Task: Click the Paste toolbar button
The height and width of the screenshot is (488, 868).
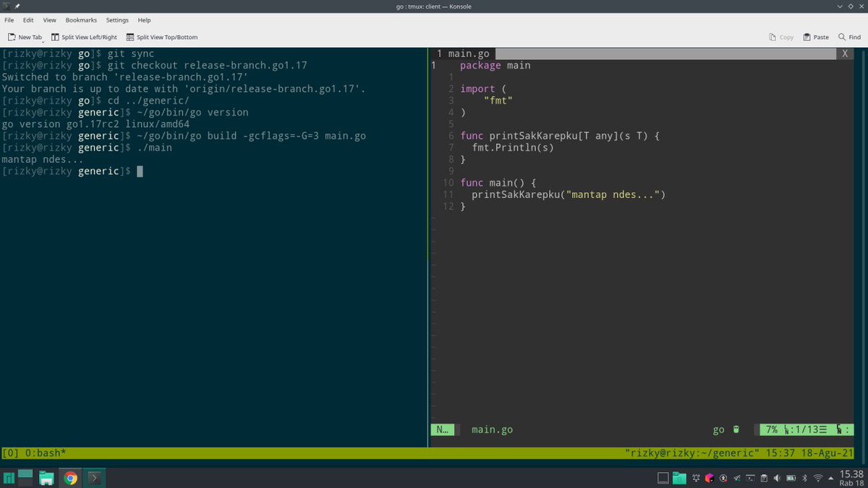Action: pyautogui.click(x=815, y=37)
